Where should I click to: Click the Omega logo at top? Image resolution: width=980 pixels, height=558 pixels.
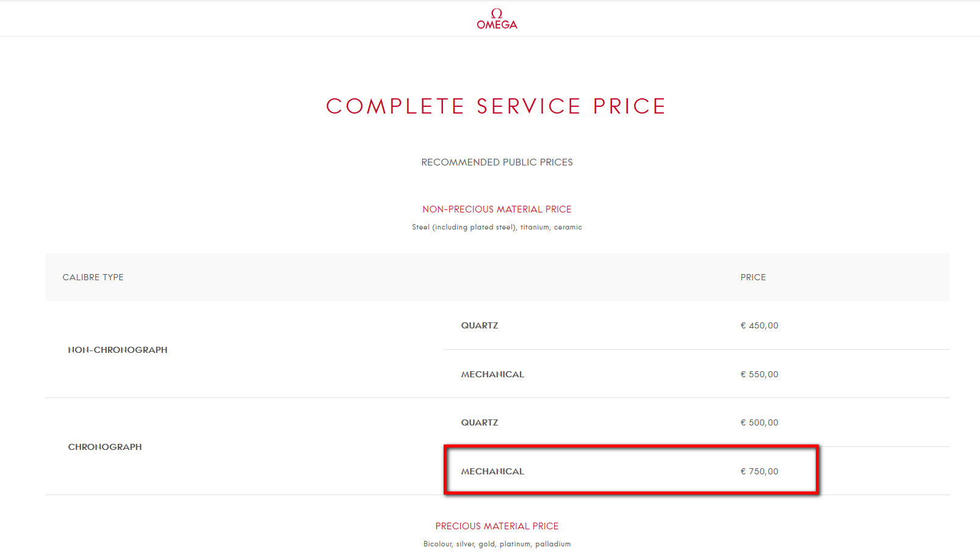point(497,19)
